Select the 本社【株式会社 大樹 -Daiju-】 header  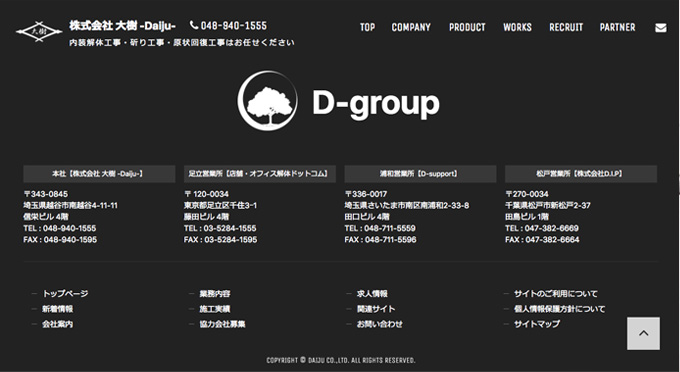[99, 173]
